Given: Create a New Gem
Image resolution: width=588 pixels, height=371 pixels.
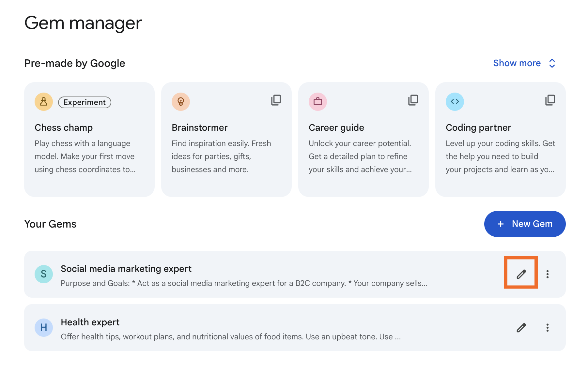Looking at the screenshot, I should click(525, 224).
